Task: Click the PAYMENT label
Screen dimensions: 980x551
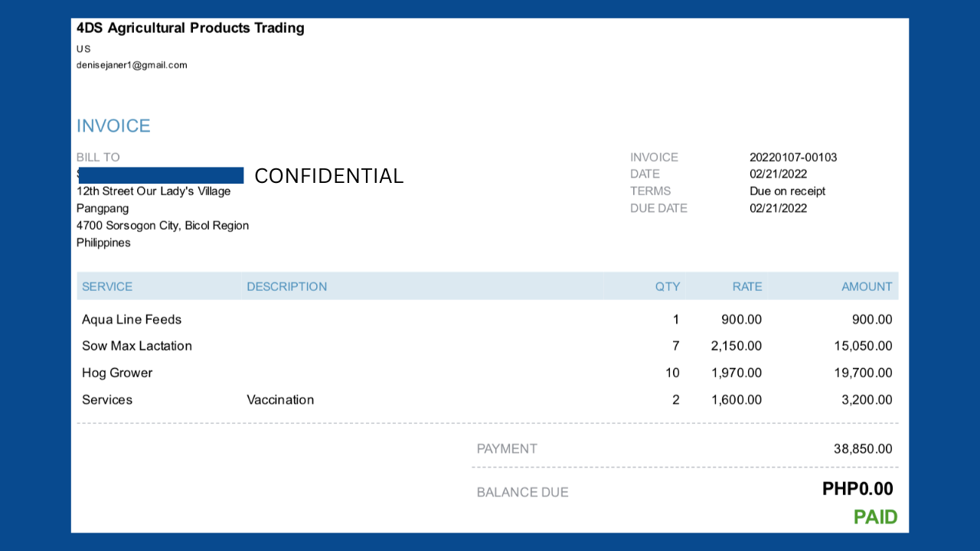Action: point(507,449)
